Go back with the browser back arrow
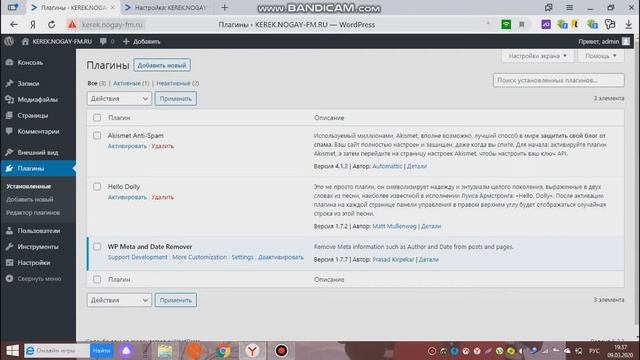The image size is (640, 360). point(13,24)
